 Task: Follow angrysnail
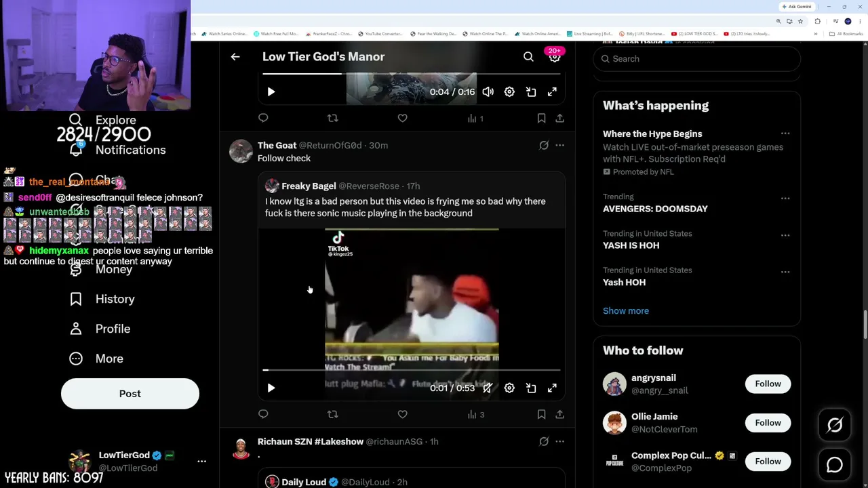(x=768, y=384)
